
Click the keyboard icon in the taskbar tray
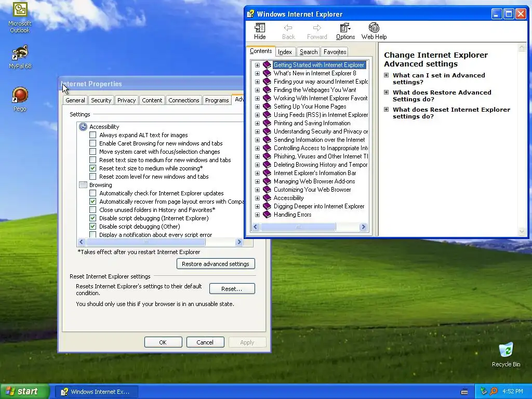click(x=464, y=392)
